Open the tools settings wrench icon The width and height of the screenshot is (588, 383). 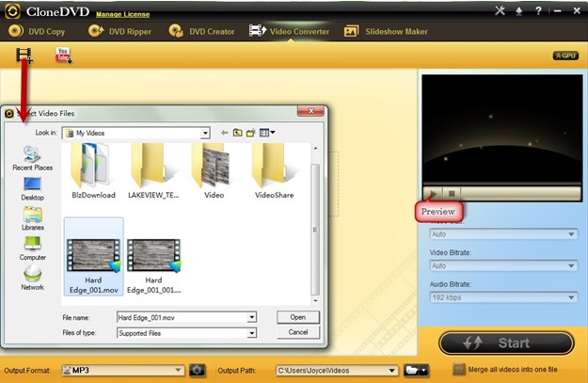pos(500,10)
